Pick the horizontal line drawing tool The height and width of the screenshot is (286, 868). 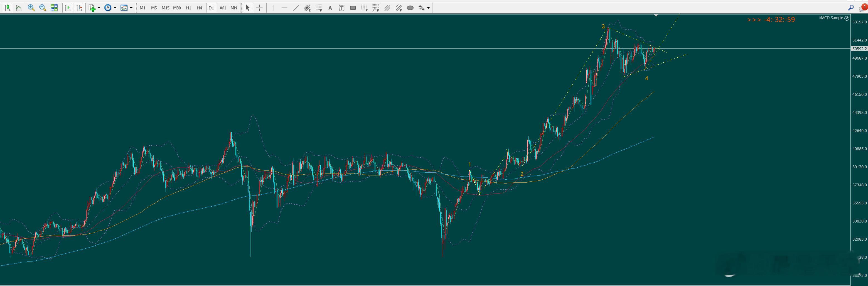[285, 8]
